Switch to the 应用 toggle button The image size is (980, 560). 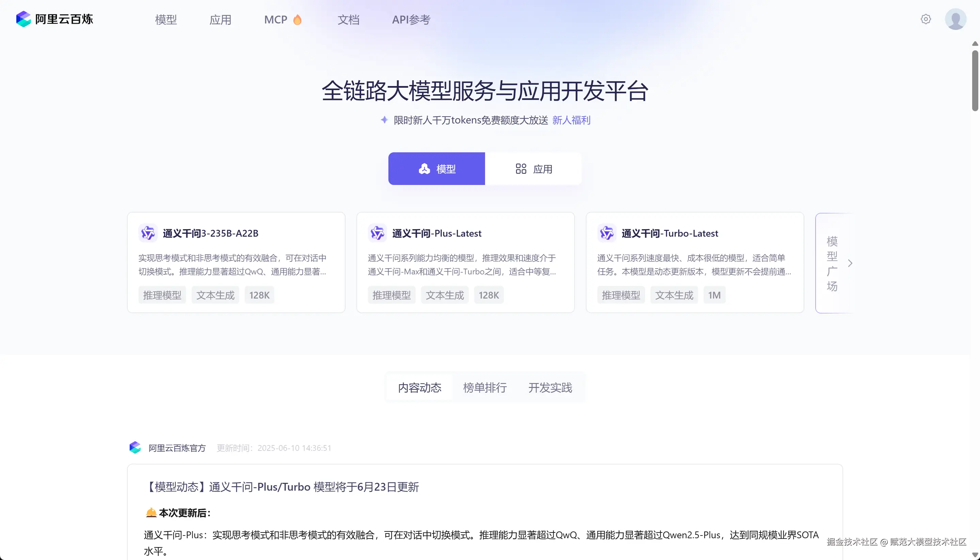[533, 169]
